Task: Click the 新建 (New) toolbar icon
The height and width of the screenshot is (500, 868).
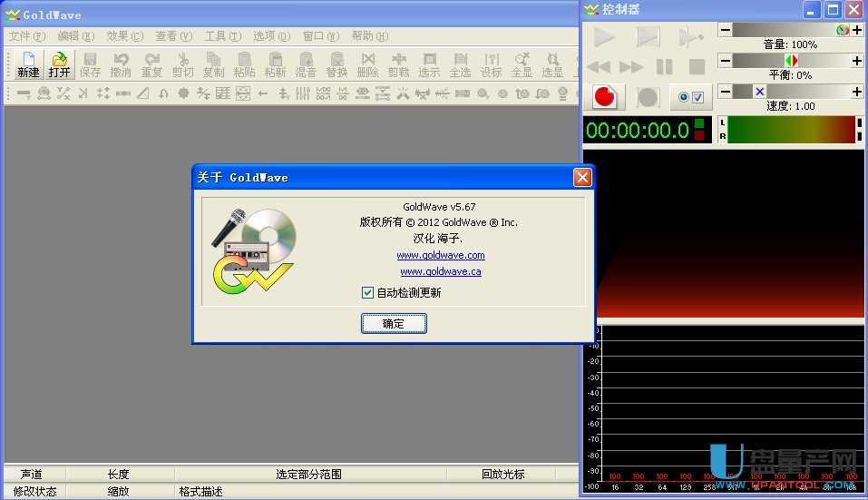Action: click(x=28, y=64)
